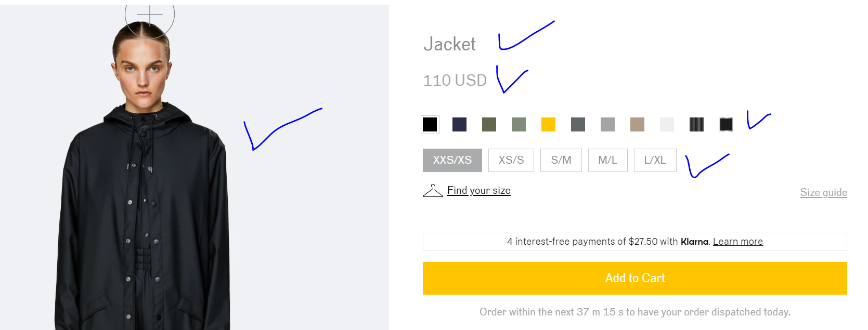
Task: Select size XXS/XS
Action: coord(452,160)
